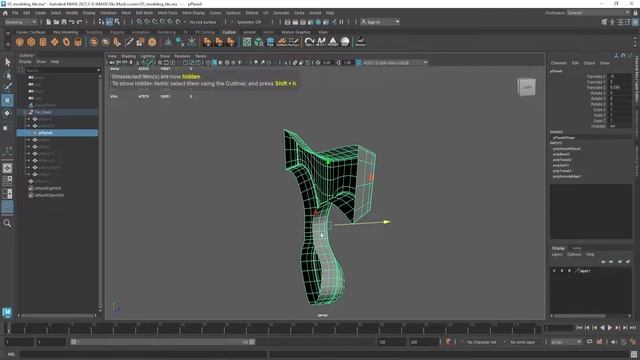Click the current frame field beside the time slider
This screenshot has width=640, height=360.
[559, 328]
